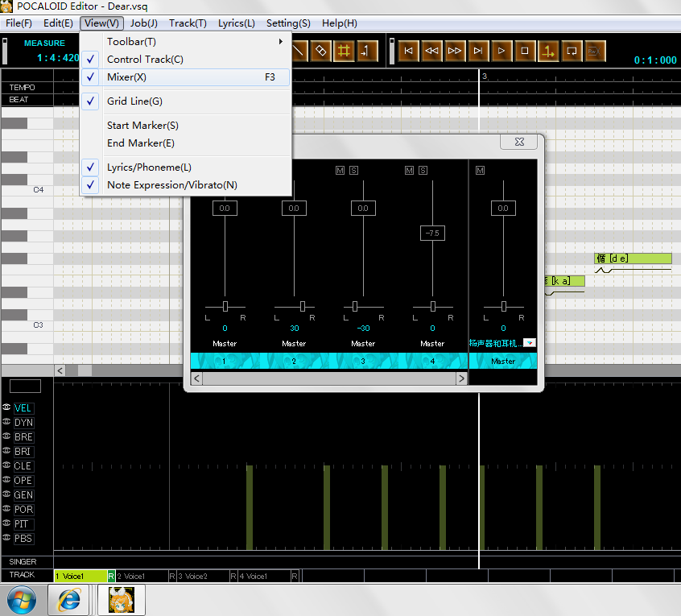Toggle eye icon next to DYN parameter
This screenshot has height=616, width=681.
point(6,421)
